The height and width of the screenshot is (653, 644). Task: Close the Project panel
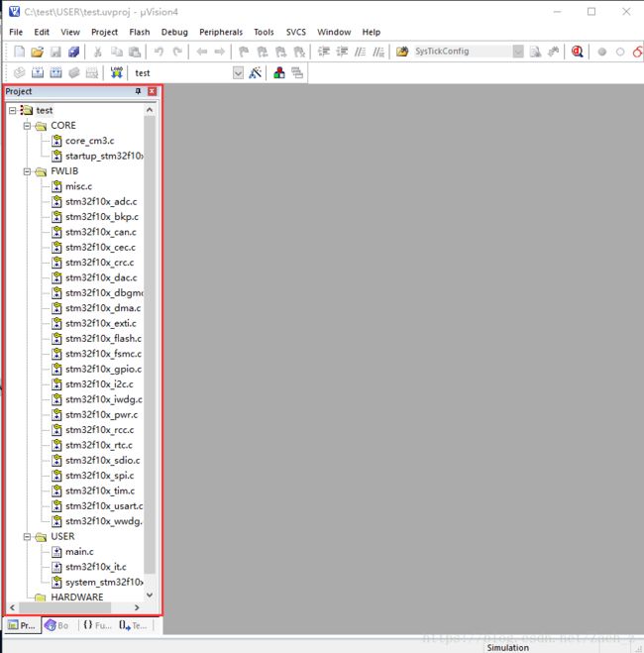(x=152, y=91)
